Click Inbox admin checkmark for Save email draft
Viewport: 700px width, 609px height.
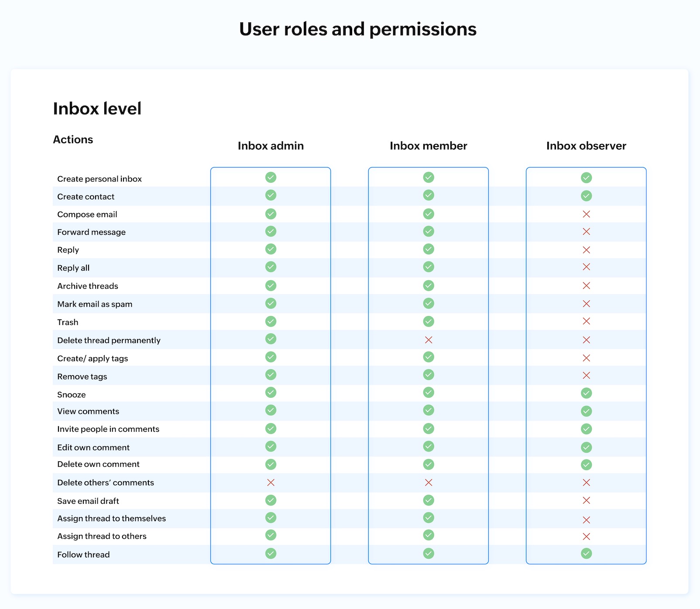click(271, 500)
